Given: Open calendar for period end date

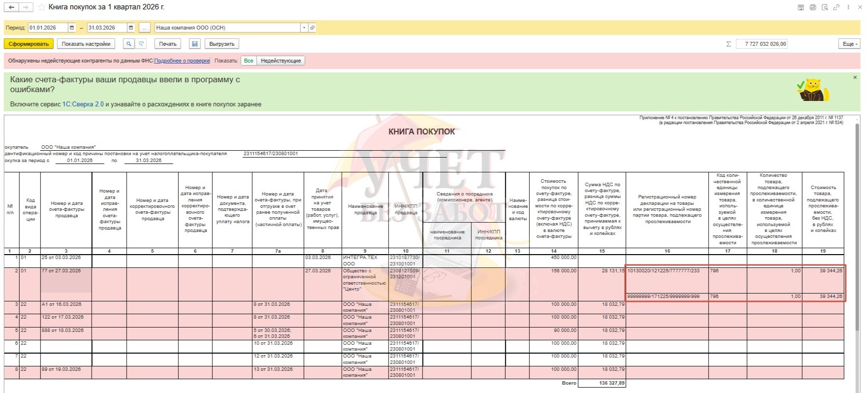Looking at the screenshot, I should click(131, 28).
